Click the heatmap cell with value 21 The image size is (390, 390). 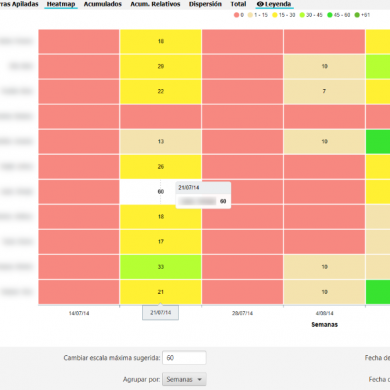(161, 292)
